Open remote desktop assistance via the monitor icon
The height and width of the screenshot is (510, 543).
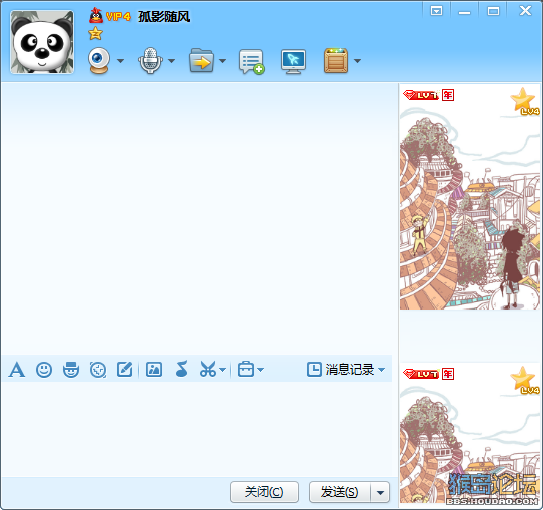click(293, 62)
